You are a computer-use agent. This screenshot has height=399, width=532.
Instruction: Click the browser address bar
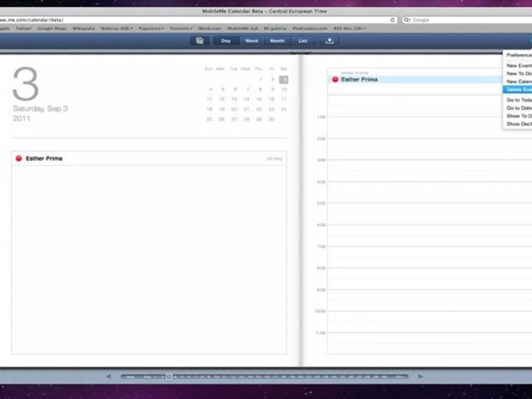pyautogui.click(x=198, y=20)
